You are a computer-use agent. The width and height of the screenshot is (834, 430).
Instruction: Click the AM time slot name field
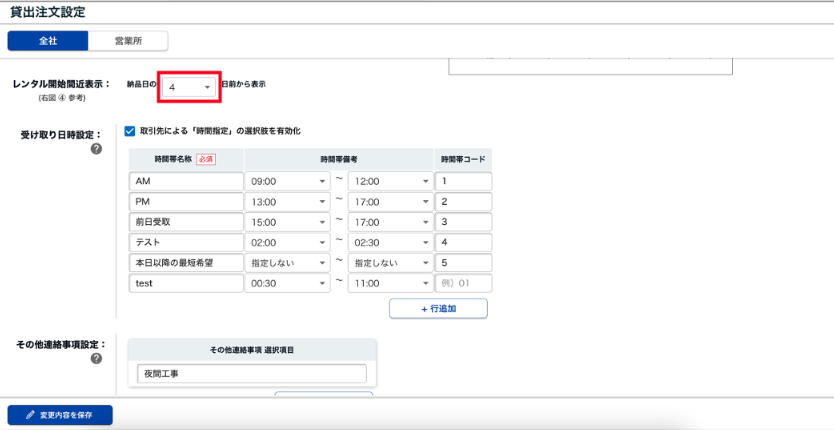[186, 182]
